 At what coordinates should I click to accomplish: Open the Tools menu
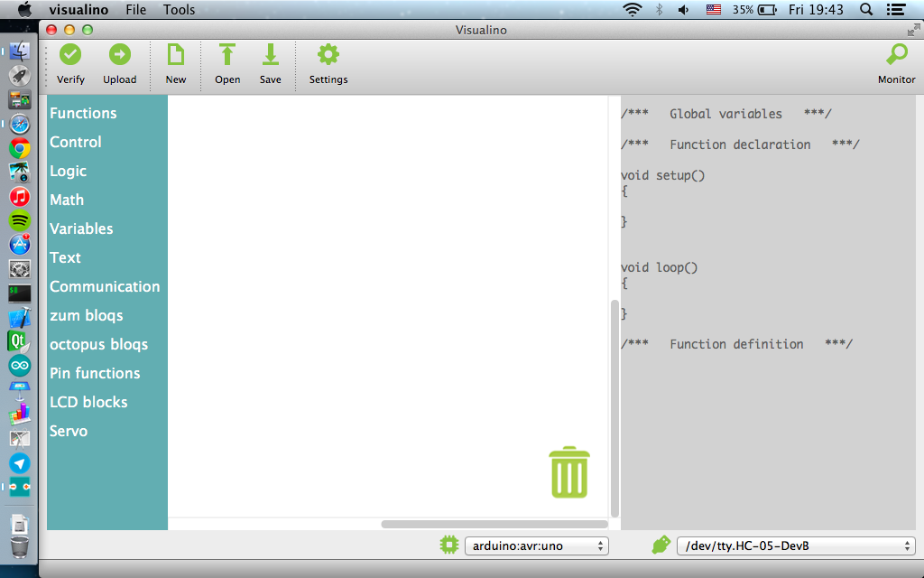(x=180, y=9)
